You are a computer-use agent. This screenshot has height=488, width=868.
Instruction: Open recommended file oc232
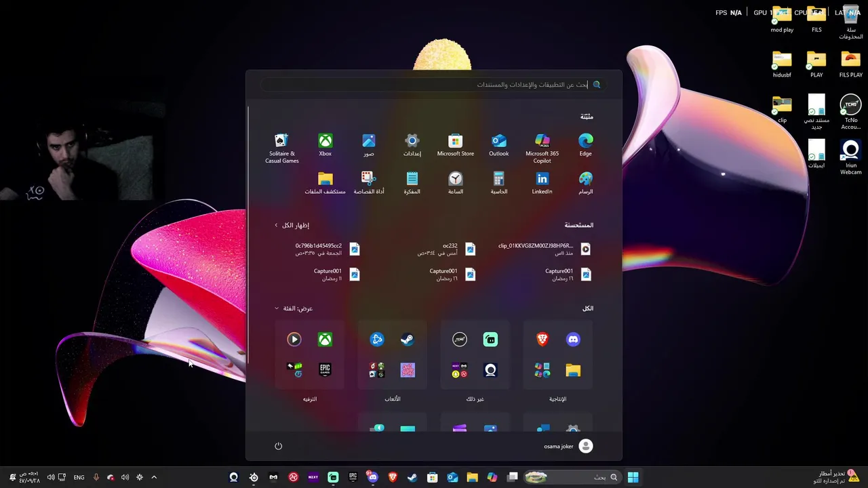click(447, 249)
